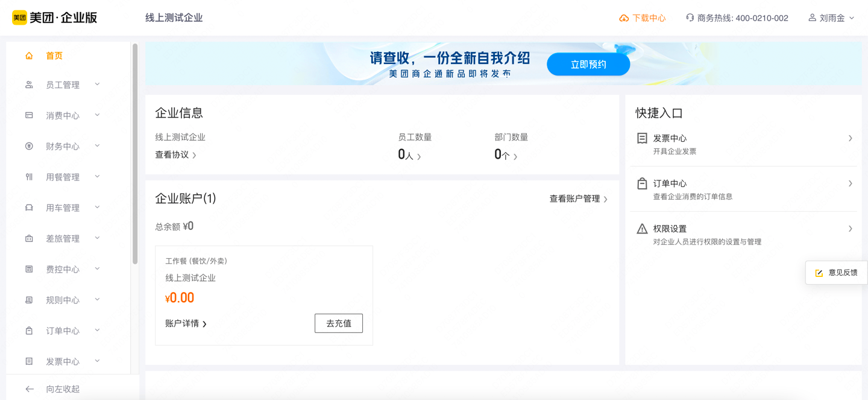Click the 意见反馈 edit pencil icon

(819, 273)
